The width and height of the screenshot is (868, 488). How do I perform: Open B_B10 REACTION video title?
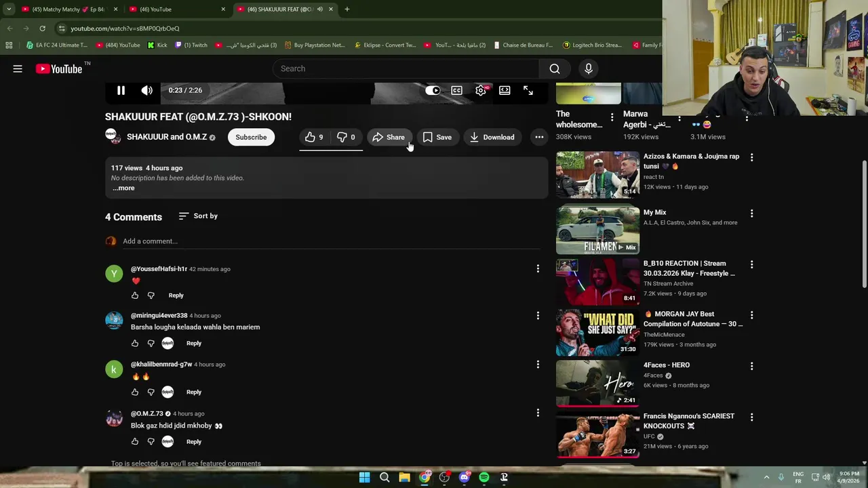tap(689, 268)
